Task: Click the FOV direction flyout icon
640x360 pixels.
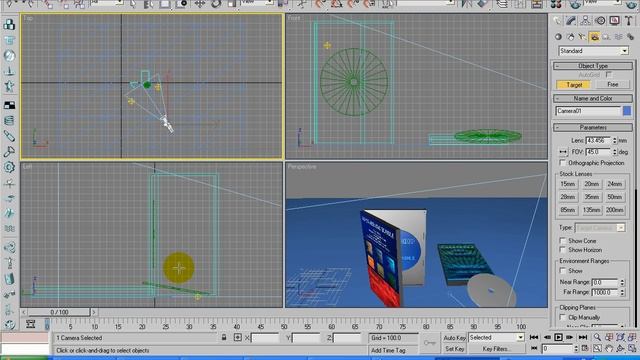Action: click(x=563, y=152)
